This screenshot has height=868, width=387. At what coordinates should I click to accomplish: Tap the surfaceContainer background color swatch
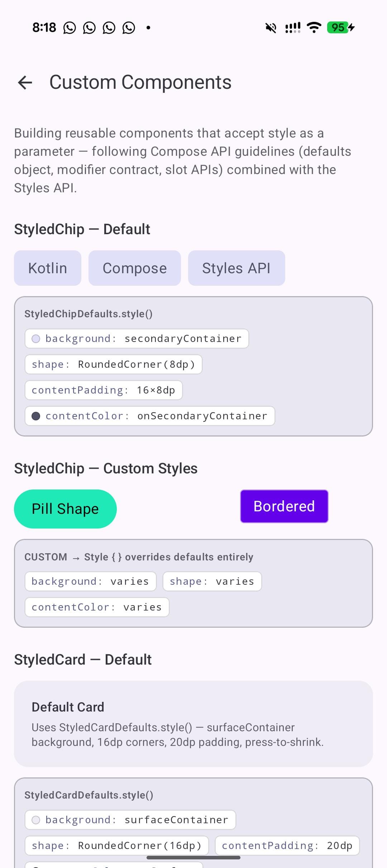36,820
